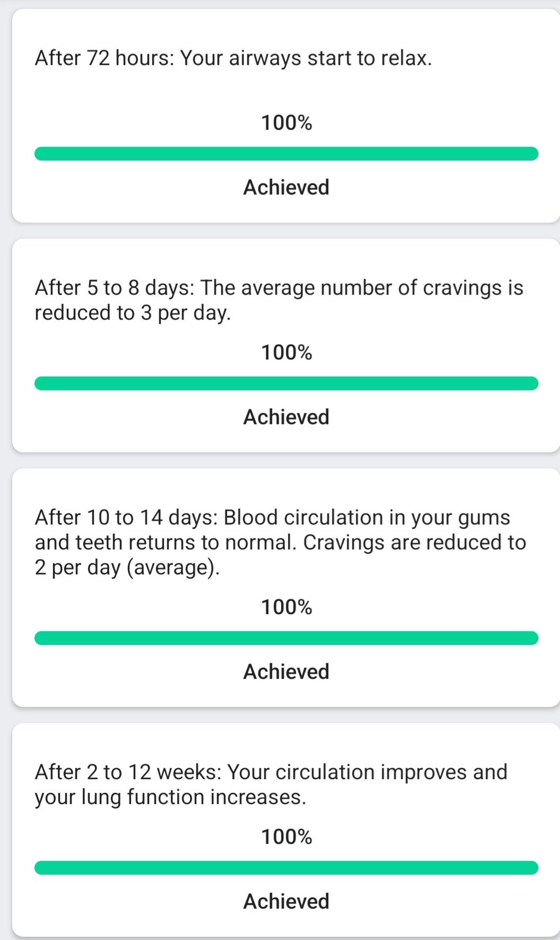Click the progress bar for 5 to 8 days
The height and width of the screenshot is (940, 560).
(x=286, y=384)
